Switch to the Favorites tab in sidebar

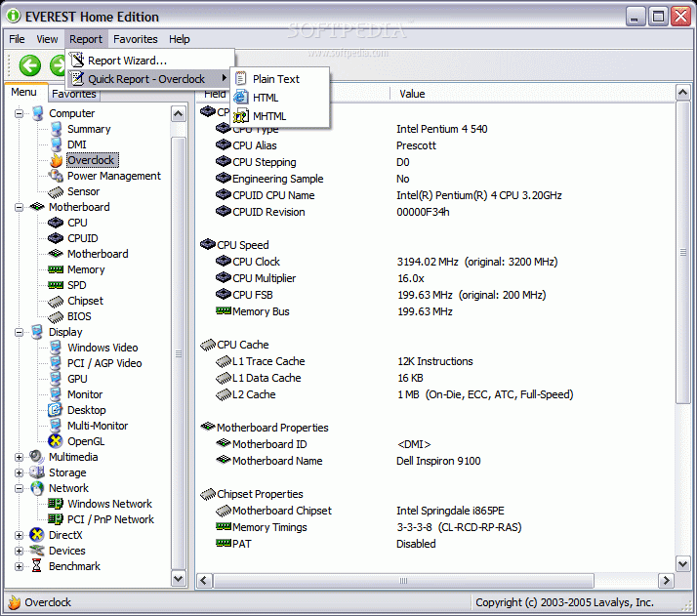(74, 94)
